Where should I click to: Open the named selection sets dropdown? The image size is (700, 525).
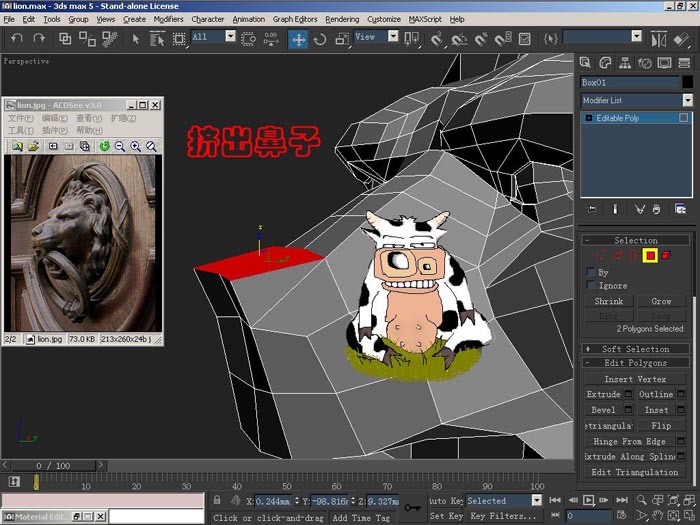637,36
